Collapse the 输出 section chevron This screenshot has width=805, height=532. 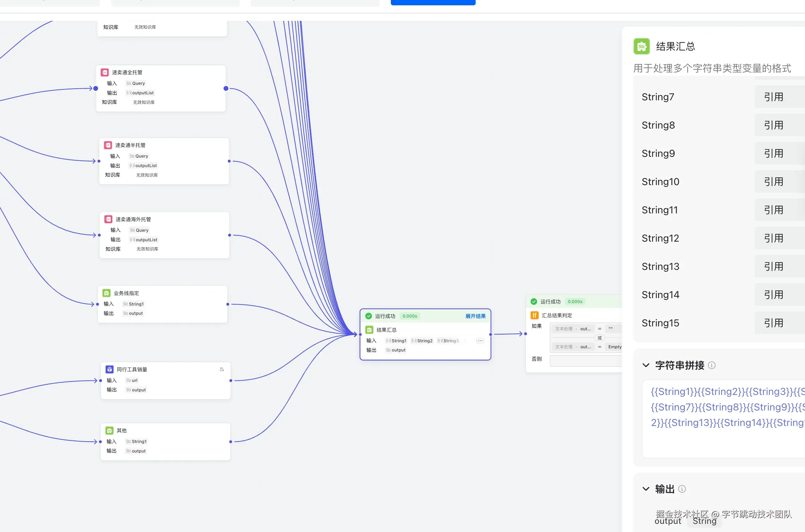coord(646,489)
